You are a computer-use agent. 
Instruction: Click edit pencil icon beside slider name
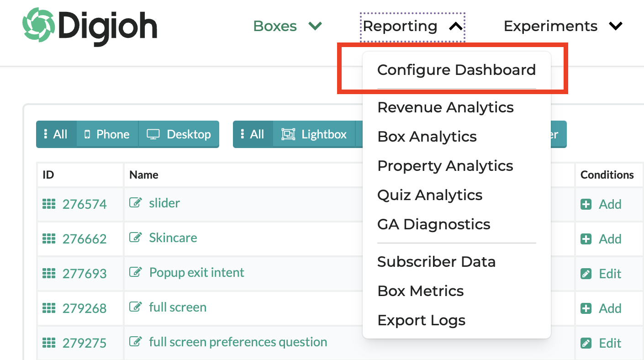pos(135,202)
